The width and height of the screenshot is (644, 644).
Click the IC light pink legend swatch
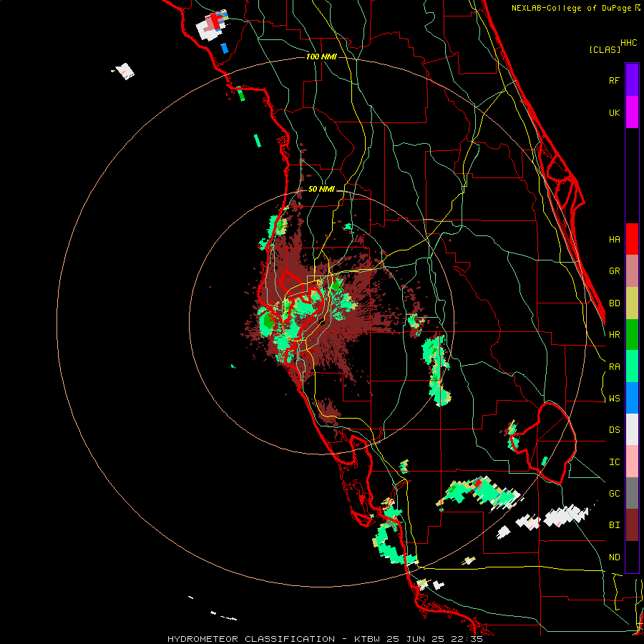point(632,462)
